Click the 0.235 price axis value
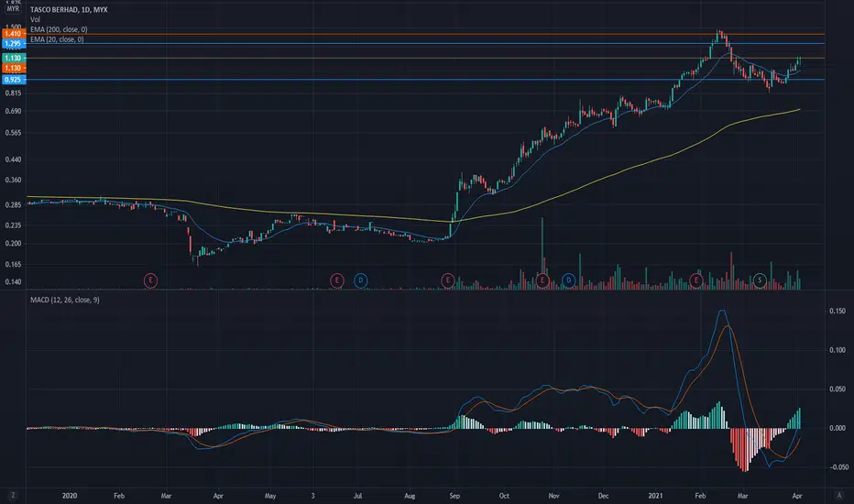 tap(13, 225)
